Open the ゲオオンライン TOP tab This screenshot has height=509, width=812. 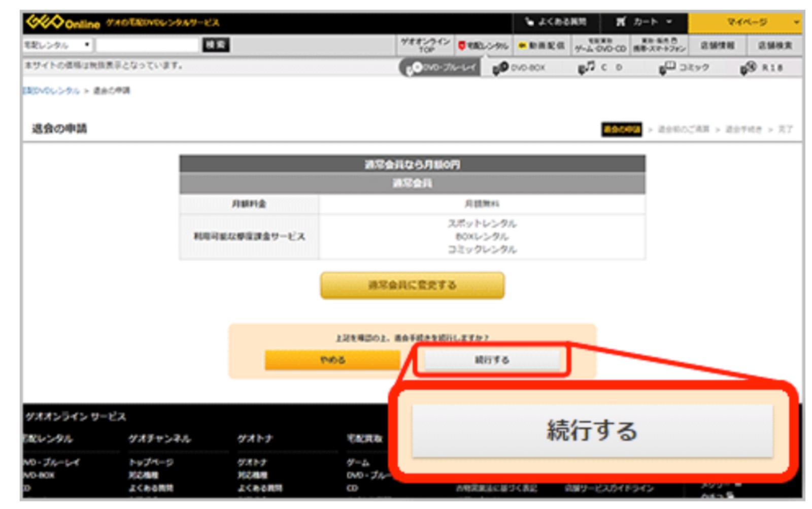pyautogui.click(x=425, y=46)
